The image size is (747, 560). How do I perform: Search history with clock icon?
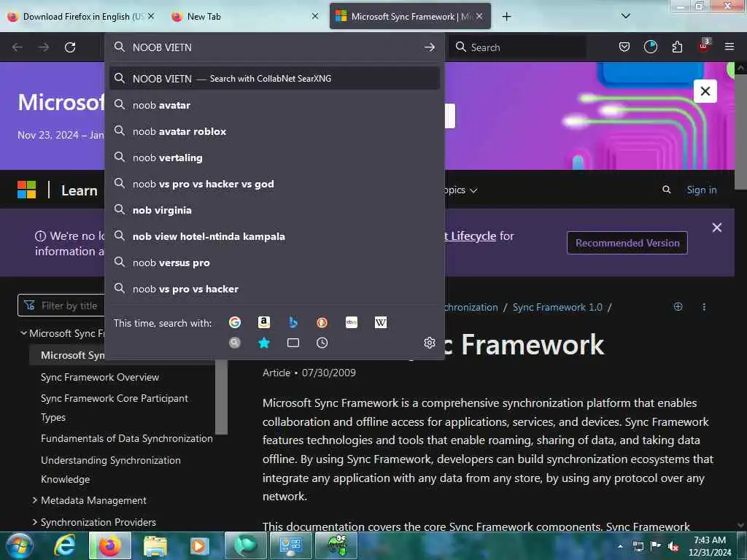[x=322, y=343]
